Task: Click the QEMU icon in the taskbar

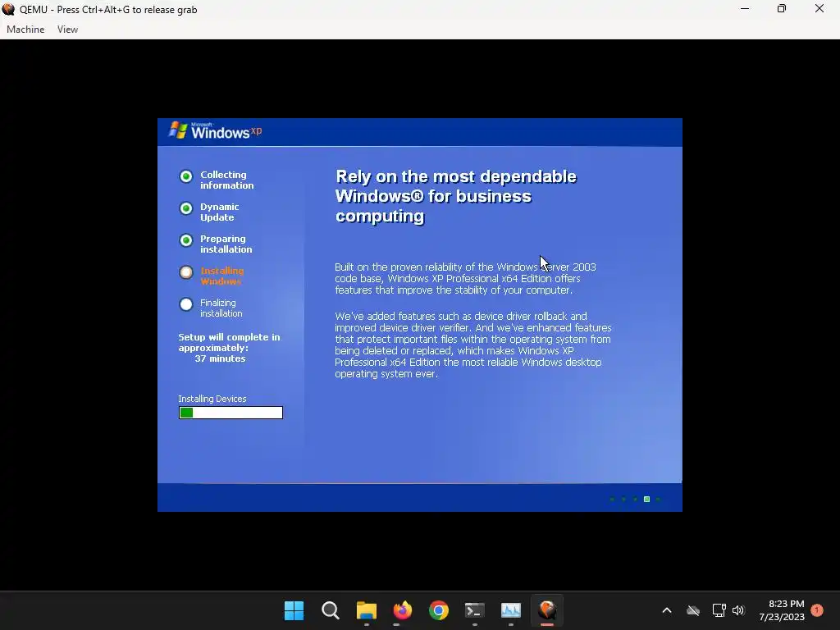Action: coord(547,610)
